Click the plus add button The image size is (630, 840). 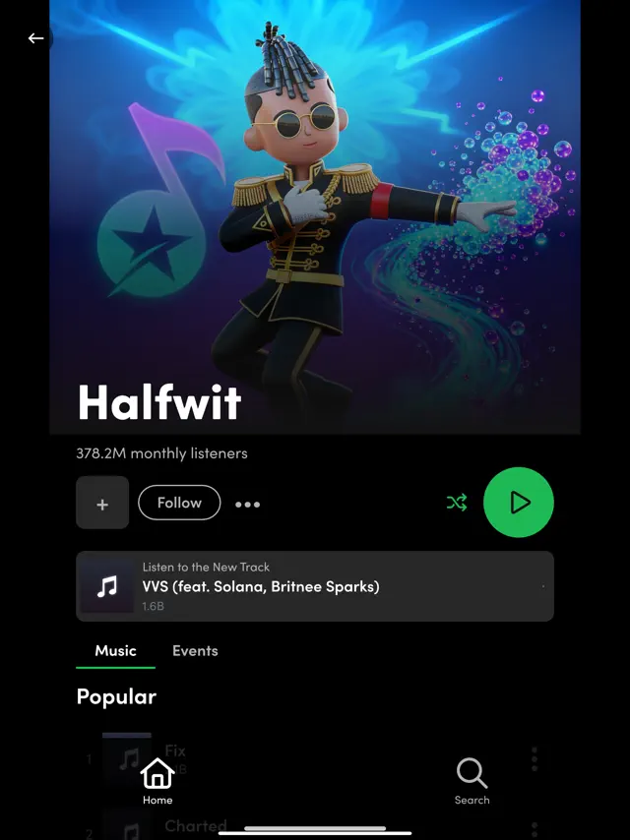pyautogui.click(x=102, y=503)
